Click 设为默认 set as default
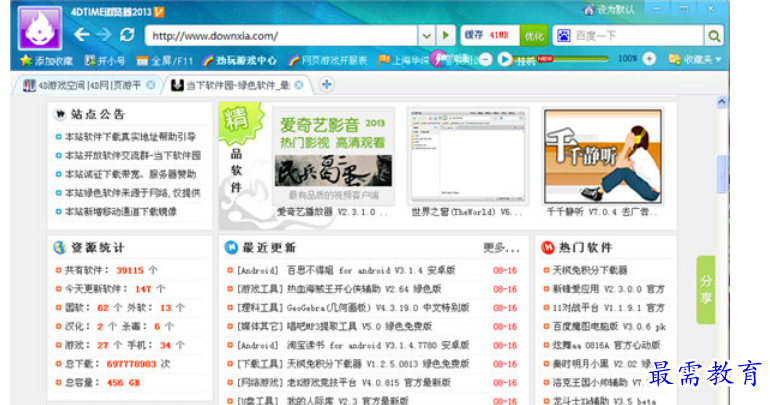Screen dimensions: 770x405 609,10
